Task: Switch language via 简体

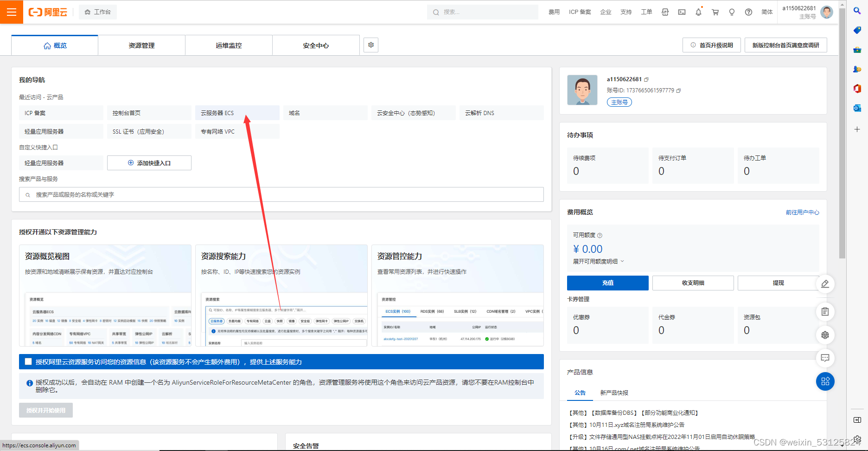Action: (x=767, y=12)
